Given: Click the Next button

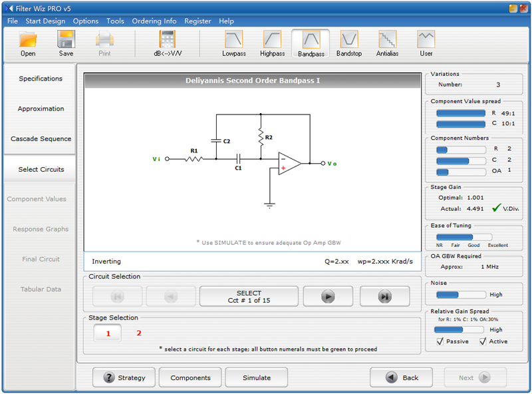Looking at the screenshot, I should point(475,377).
